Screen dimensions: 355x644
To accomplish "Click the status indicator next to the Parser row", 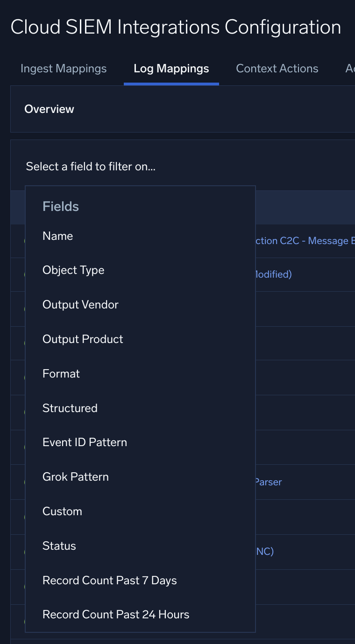I will 24,482.
